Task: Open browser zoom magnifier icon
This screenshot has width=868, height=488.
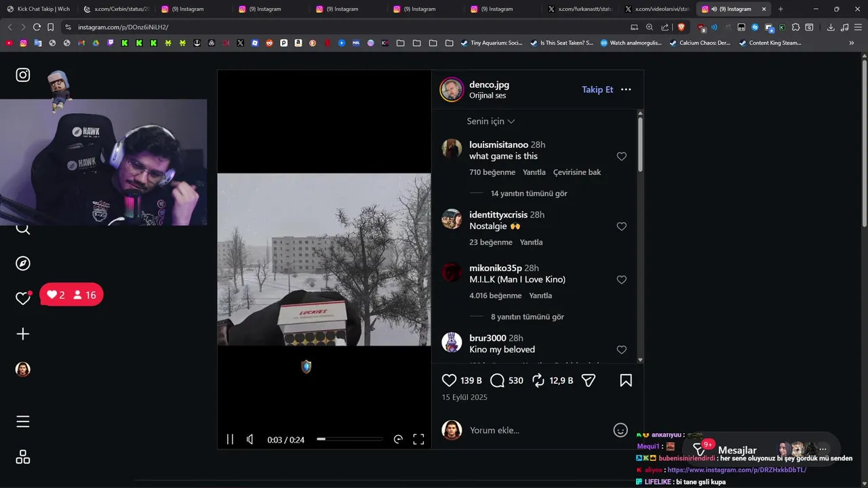Action: click(x=650, y=27)
